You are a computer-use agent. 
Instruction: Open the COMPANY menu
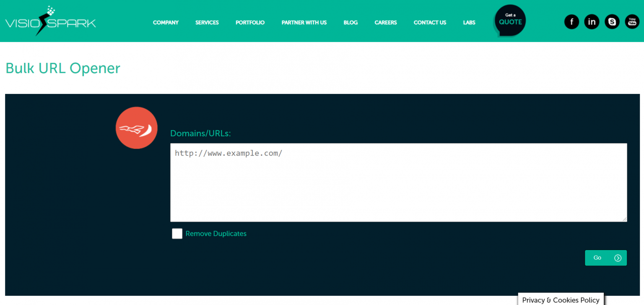tap(166, 23)
